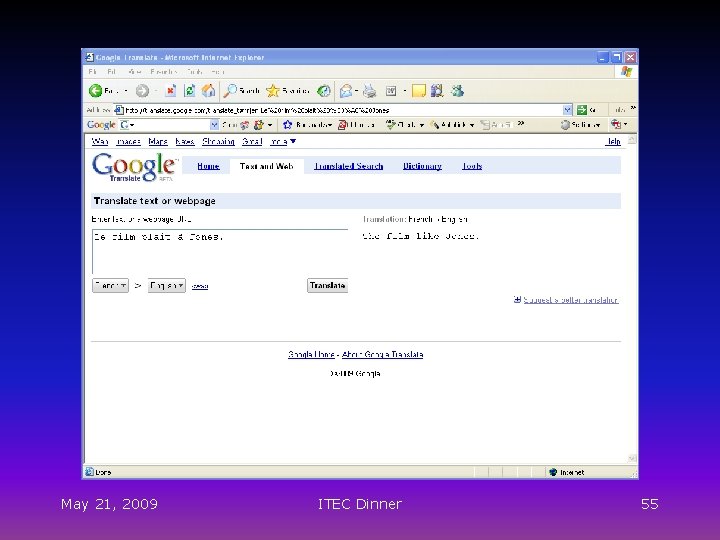Image resolution: width=720 pixels, height=540 pixels.
Task: Open the address bar URL dropdown
Action: tap(568, 110)
